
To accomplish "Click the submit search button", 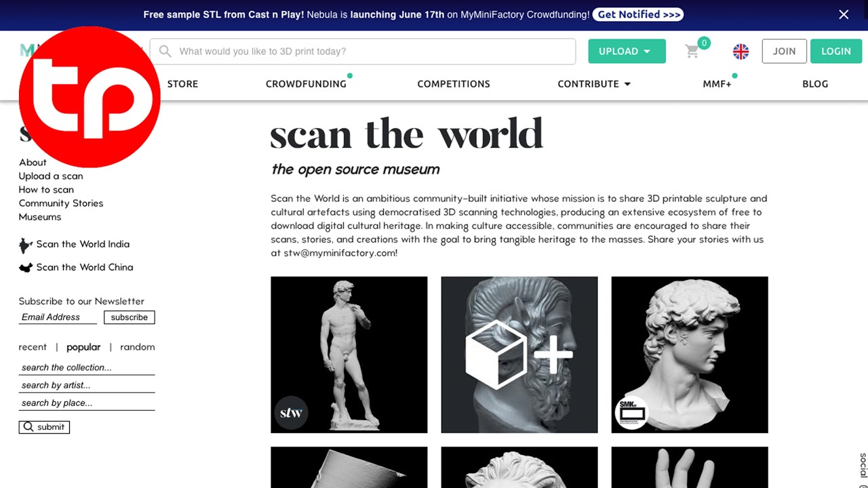I will [44, 427].
